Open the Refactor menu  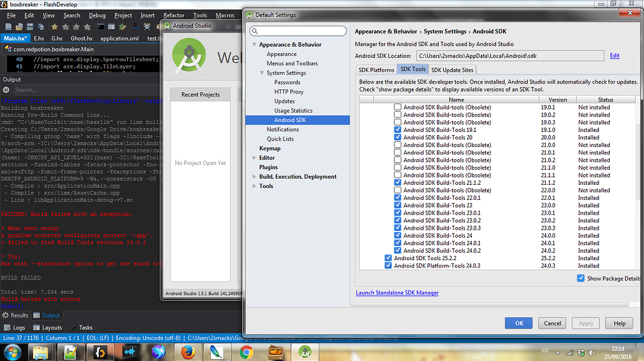174,15
